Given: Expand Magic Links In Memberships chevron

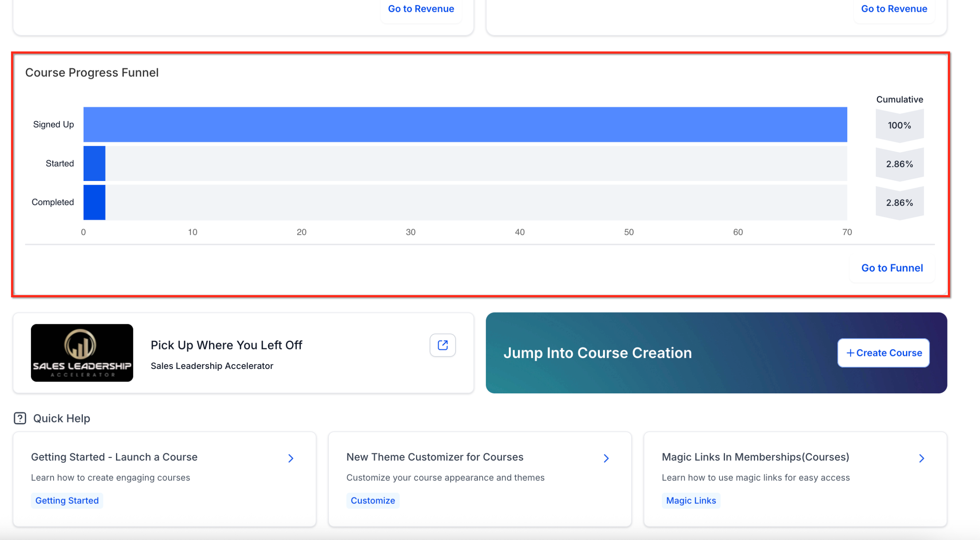Looking at the screenshot, I should click(921, 458).
